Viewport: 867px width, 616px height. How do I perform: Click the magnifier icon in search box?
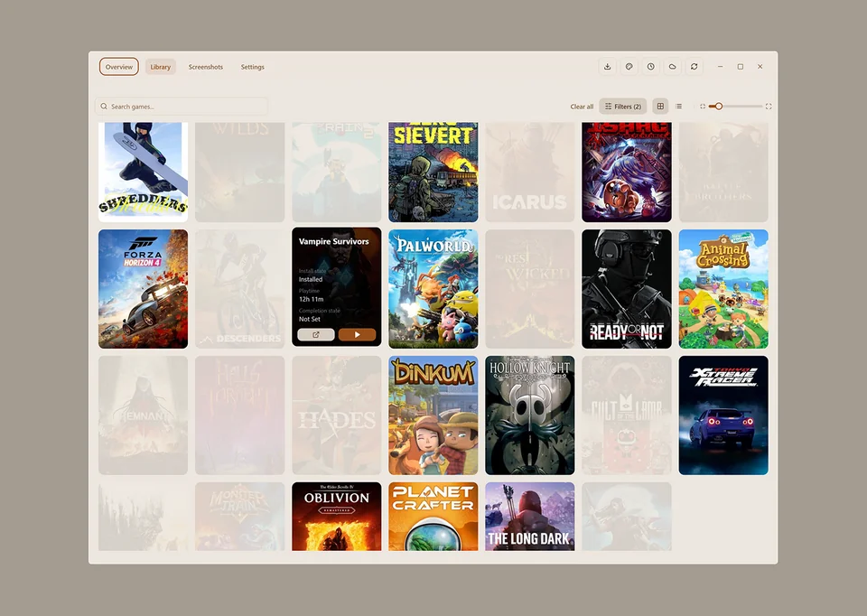103,107
